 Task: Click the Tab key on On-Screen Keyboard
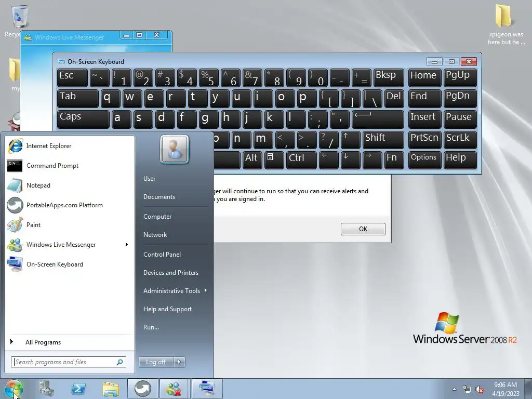78,99
